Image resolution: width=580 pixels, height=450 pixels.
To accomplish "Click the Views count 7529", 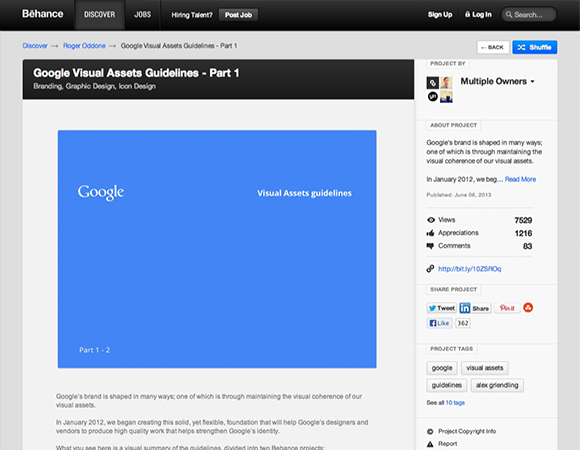I will (x=523, y=220).
